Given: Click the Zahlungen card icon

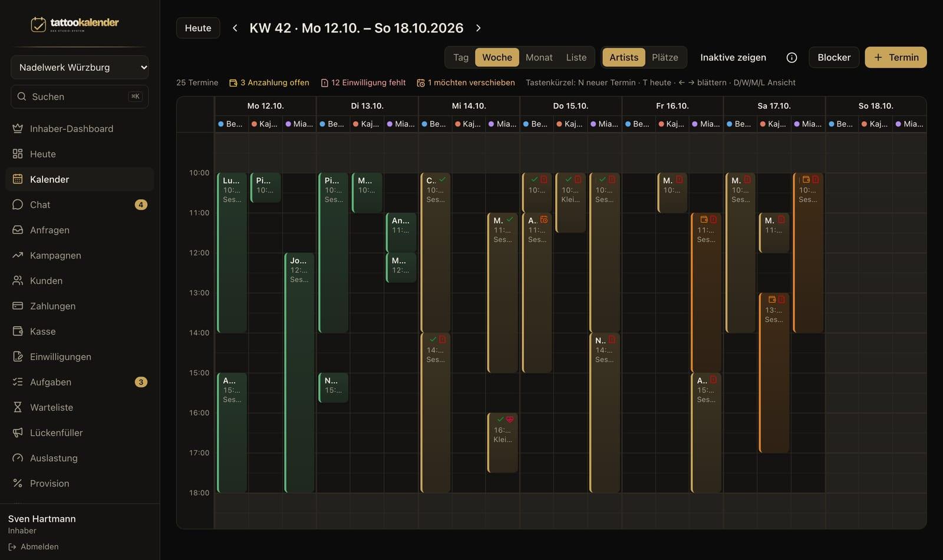Looking at the screenshot, I should tap(18, 306).
